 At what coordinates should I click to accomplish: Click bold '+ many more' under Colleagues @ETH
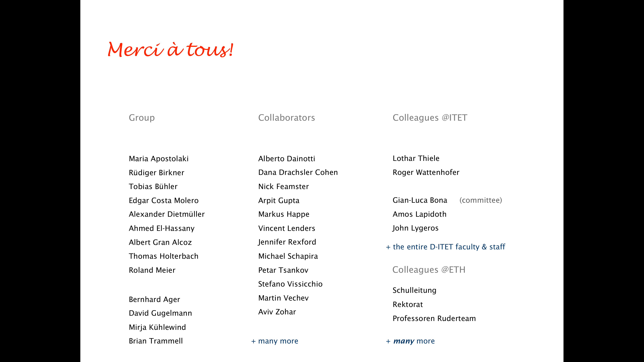(x=410, y=341)
